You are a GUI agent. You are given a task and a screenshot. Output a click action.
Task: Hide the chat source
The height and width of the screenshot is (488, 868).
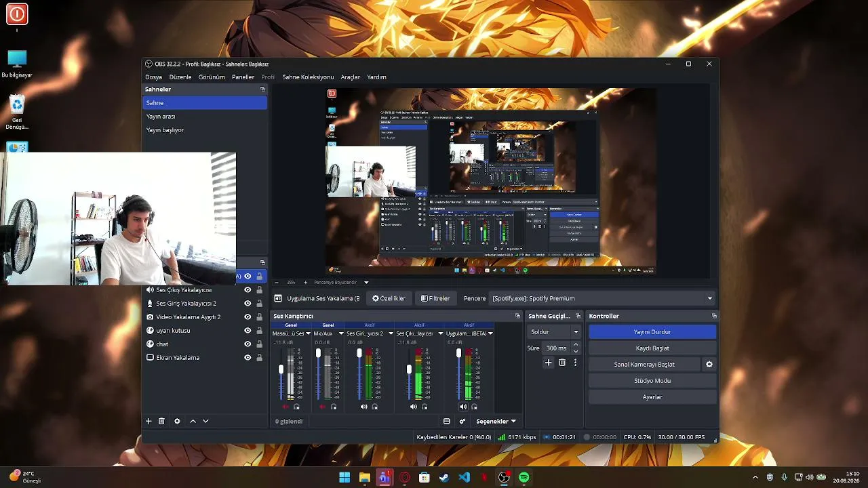pos(248,344)
